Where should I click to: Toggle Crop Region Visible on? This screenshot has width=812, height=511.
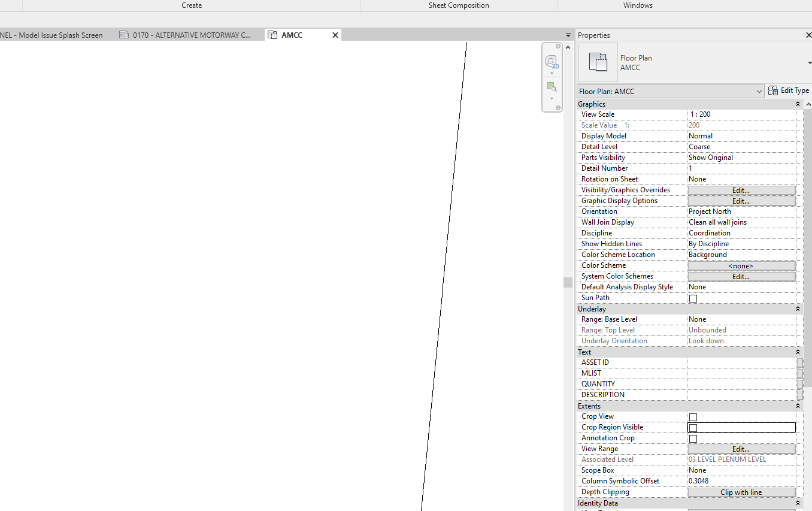(x=694, y=427)
